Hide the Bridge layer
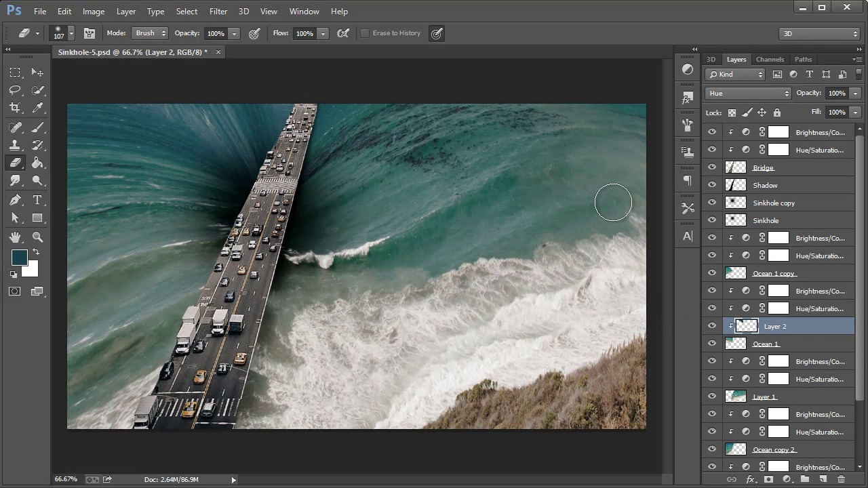 click(711, 167)
